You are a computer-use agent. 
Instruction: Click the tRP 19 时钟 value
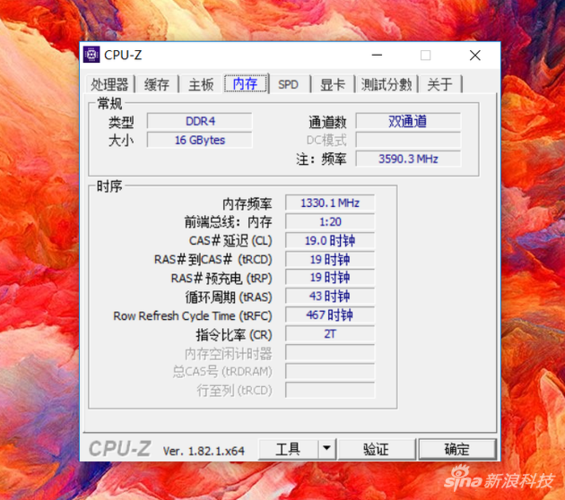330,277
